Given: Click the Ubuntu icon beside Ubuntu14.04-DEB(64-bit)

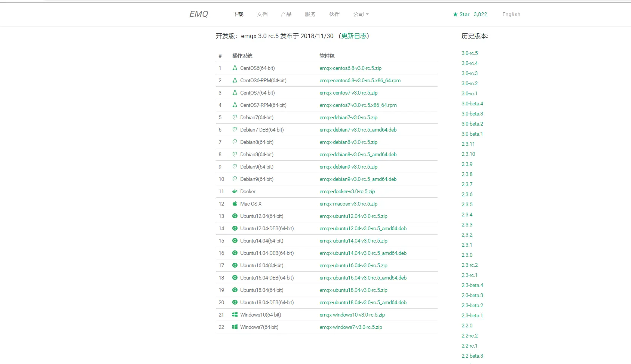Looking at the screenshot, I should 235,253.
